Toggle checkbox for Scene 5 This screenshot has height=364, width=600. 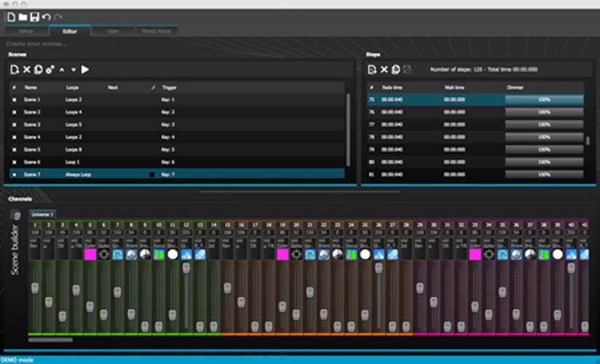[14, 149]
